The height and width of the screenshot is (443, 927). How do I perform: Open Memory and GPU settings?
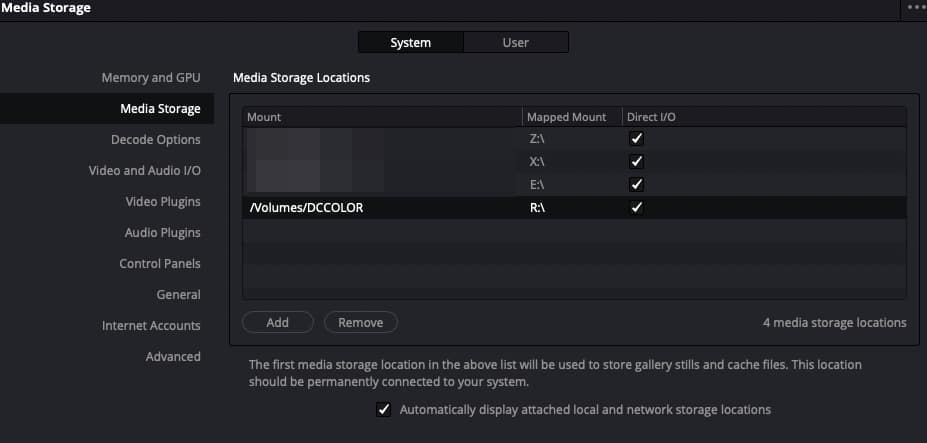pyautogui.click(x=151, y=77)
